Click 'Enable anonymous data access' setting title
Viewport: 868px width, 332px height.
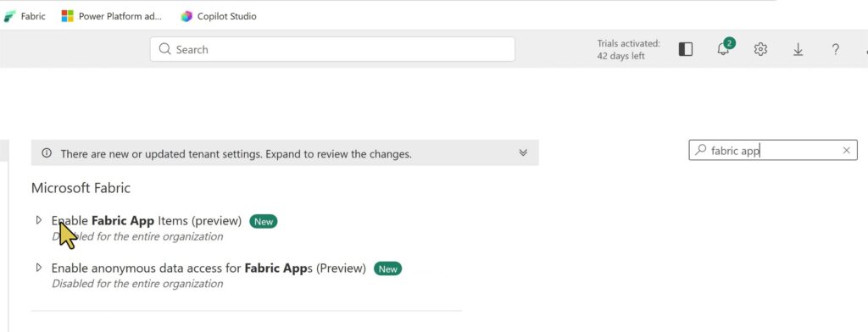pyautogui.click(x=209, y=268)
